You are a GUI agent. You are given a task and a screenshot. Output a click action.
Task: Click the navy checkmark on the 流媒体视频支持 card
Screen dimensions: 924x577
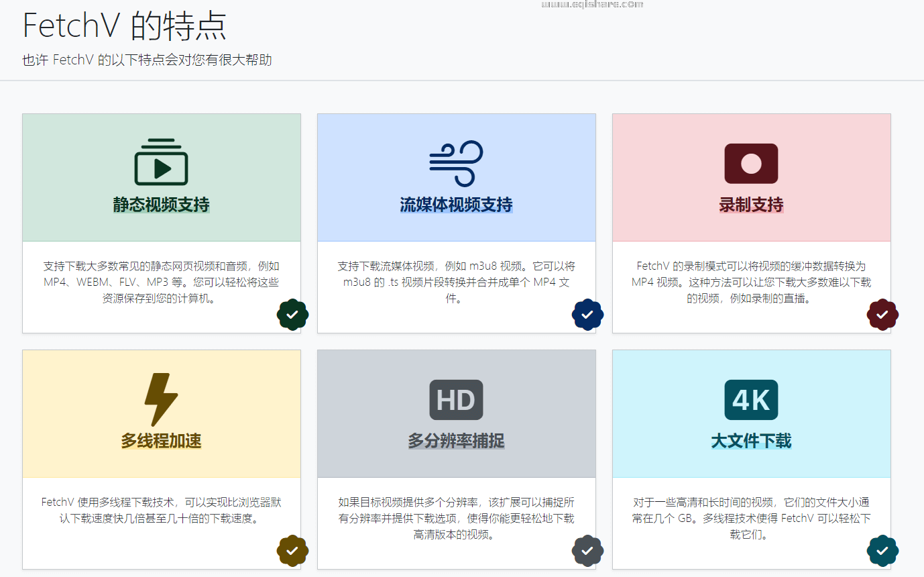587,315
